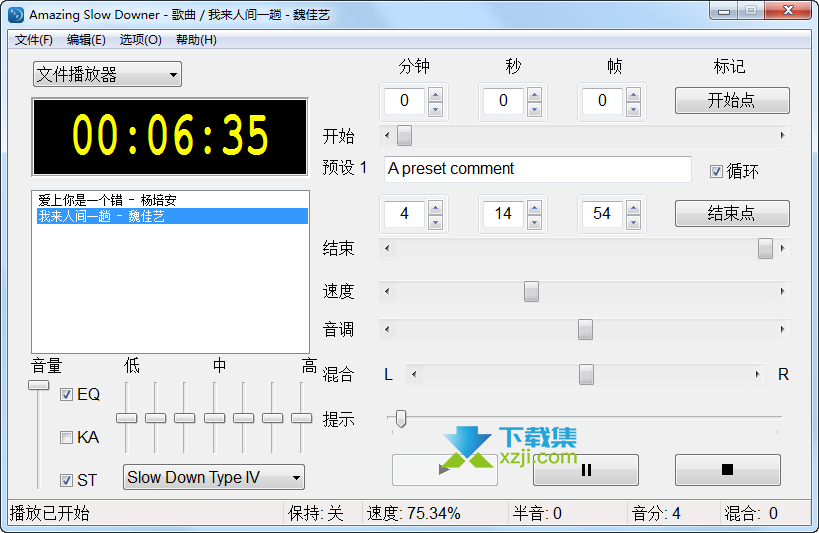Open the 文件(F) menu
This screenshot has width=819, height=533.
[x=34, y=40]
